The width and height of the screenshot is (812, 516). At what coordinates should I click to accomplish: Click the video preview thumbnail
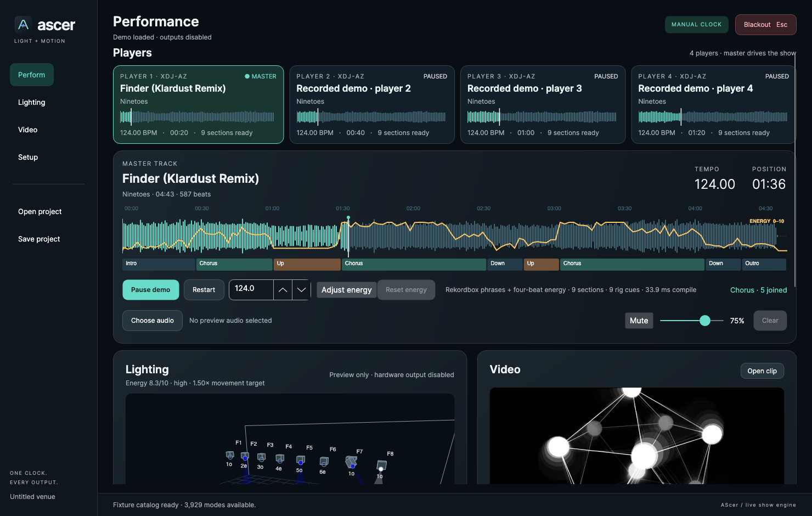click(636, 436)
